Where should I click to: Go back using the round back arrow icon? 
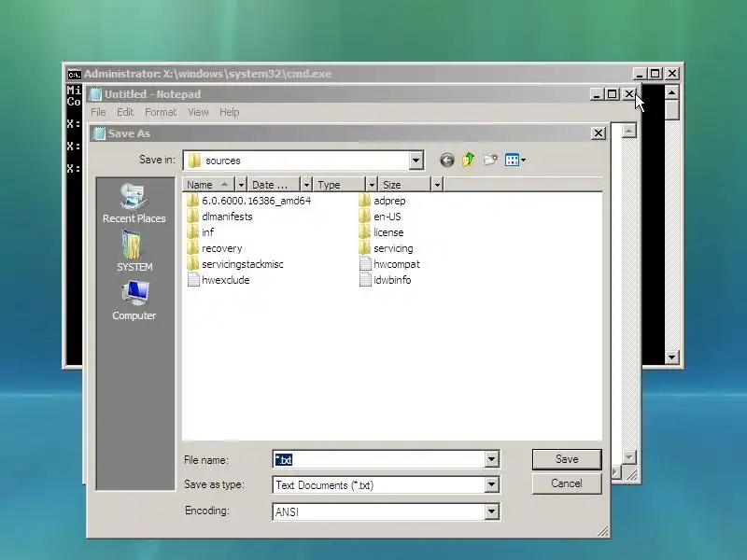click(447, 160)
